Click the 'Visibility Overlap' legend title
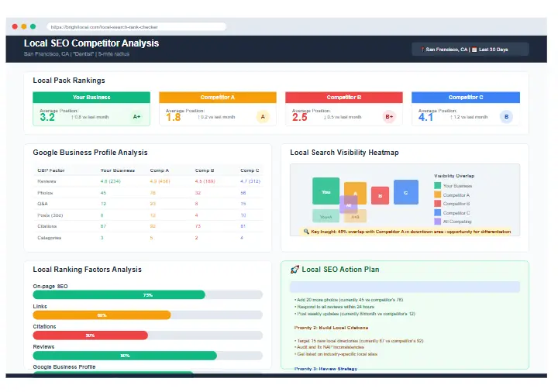 pyautogui.click(x=454, y=176)
